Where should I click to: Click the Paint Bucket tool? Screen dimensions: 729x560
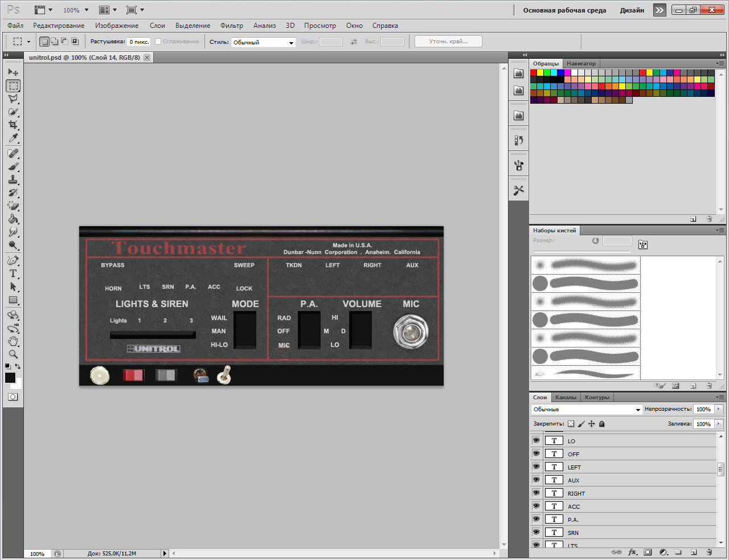(x=13, y=219)
